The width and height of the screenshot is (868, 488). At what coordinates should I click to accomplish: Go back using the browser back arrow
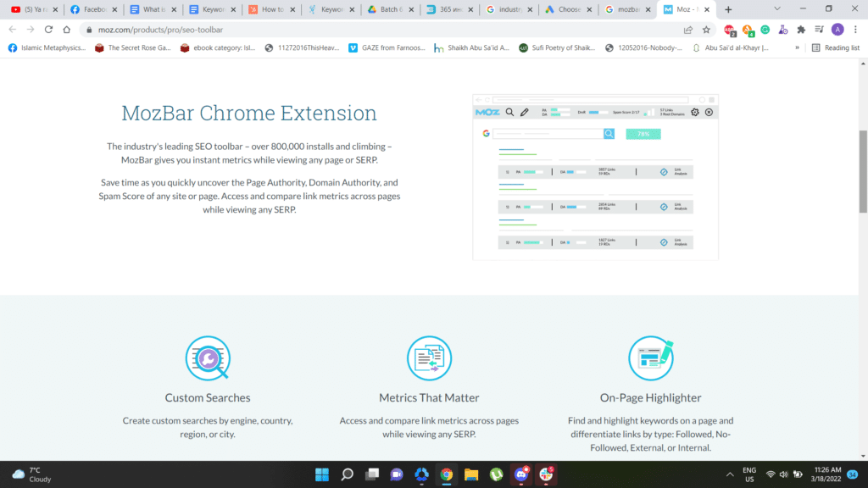pos(12,30)
